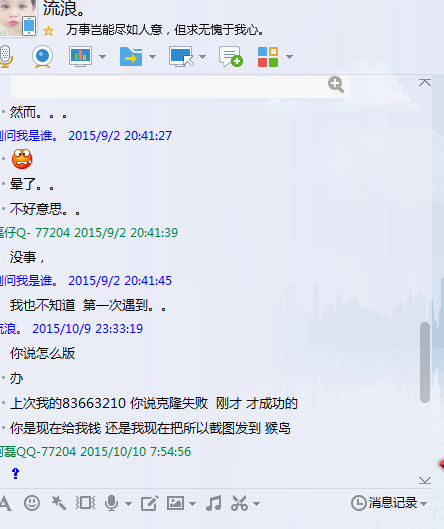Click message 然而。。。
Image resolution: width=444 pixels, height=529 pixels.
coord(38,112)
